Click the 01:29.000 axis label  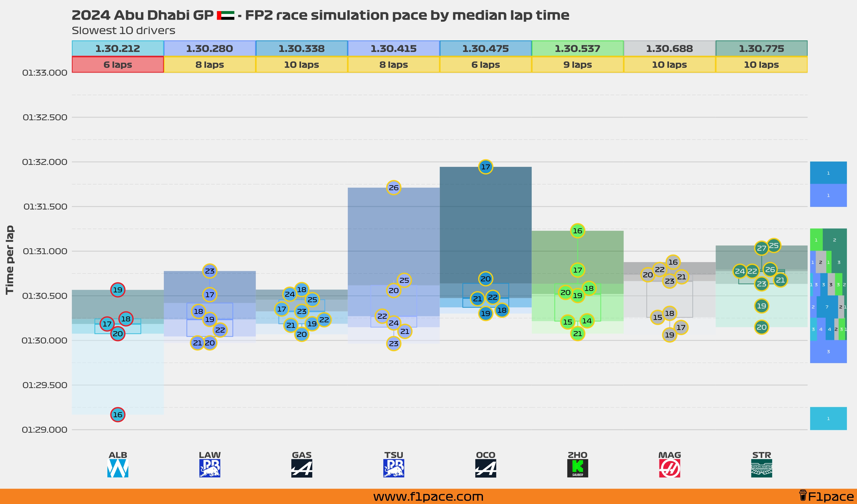(45, 430)
